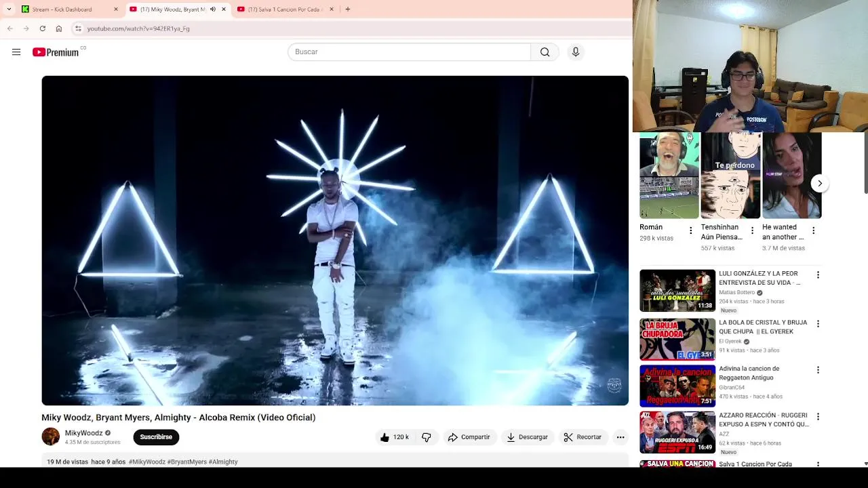Reload the page with the refresh icon

(43, 28)
